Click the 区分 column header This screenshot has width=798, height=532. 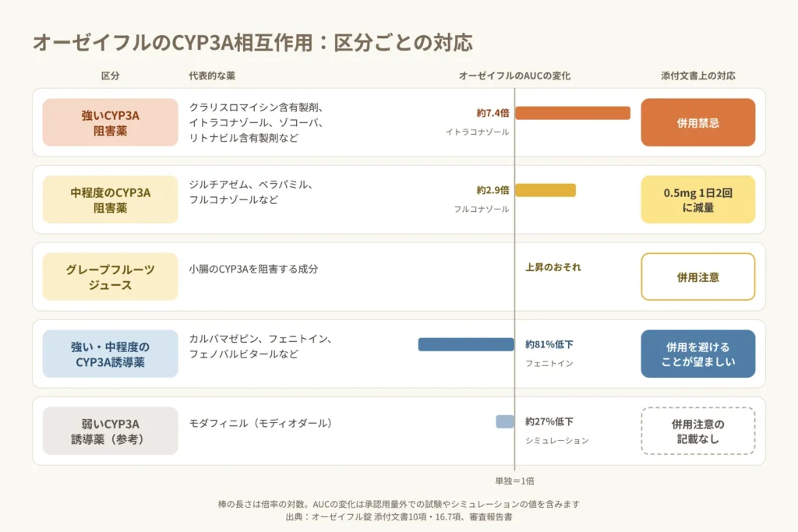point(111,76)
